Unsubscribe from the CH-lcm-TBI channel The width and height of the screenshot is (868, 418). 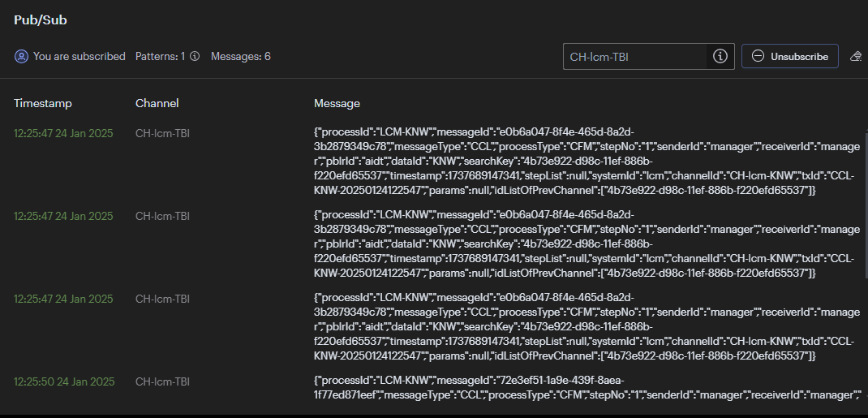(790, 57)
